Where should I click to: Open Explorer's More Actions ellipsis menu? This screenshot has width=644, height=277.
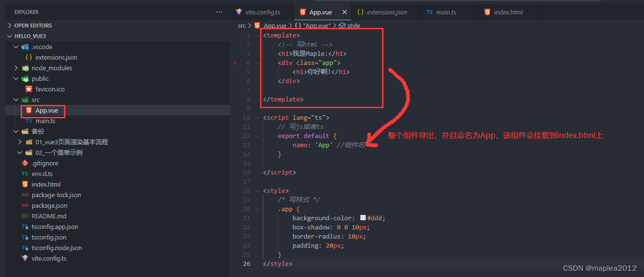219,12
